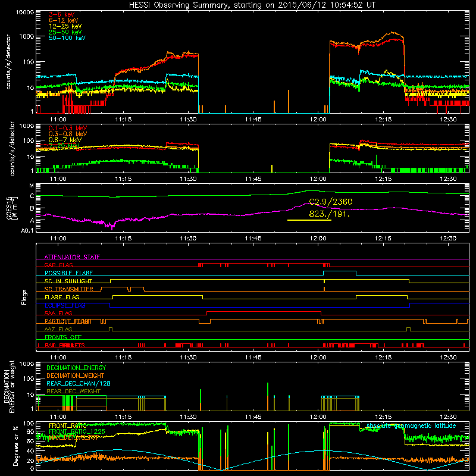This screenshot has width=476, height=476.
Task: Click the SAA FLAG label
Action: pyautogui.click(x=58, y=313)
